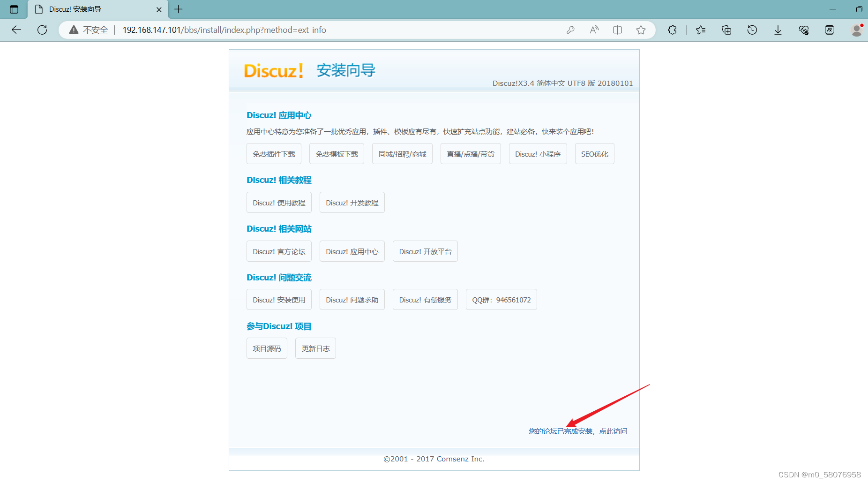
Task: Restore the browser window size
Action: tap(859, 9)
